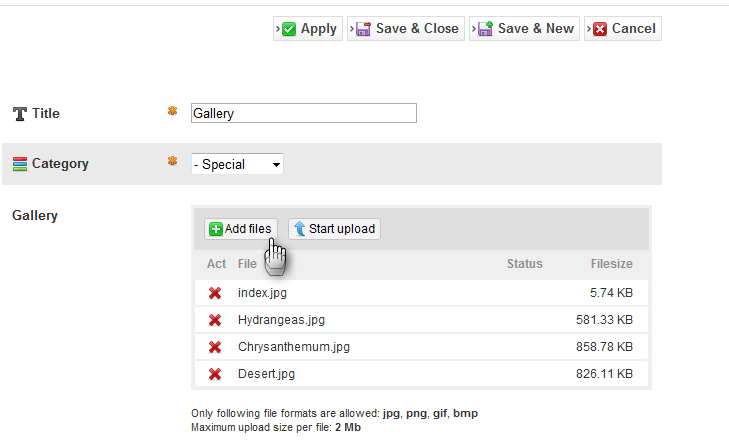Click the green plus Add files icon
Viewport: 729px width, 444px height.
point(216,229)
